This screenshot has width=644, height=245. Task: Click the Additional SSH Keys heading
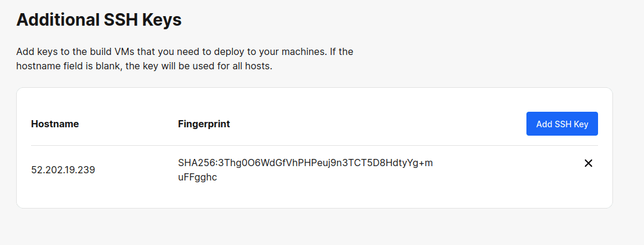pyautogui.click(x=98, y=20)
